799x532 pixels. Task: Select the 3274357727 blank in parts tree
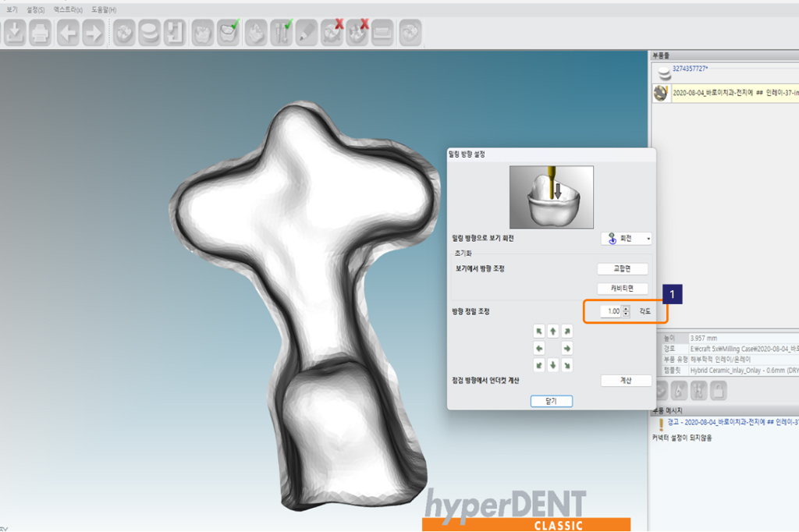click(689, 69)
